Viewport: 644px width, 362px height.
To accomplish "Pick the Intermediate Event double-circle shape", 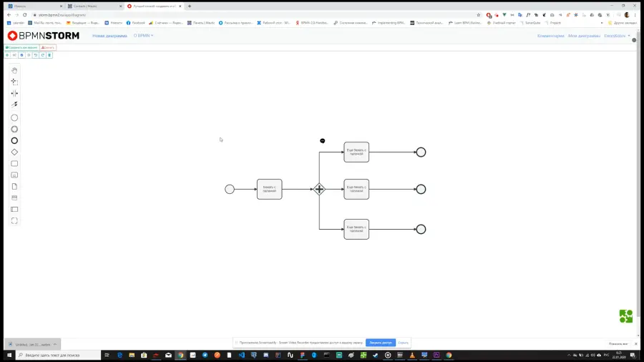I will click(14, 129).
